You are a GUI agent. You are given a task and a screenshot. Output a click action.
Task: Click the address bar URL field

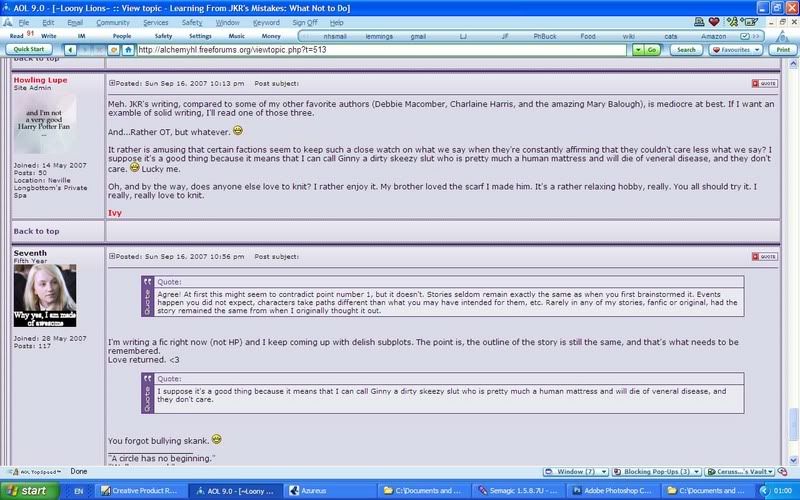coord(380,49)
